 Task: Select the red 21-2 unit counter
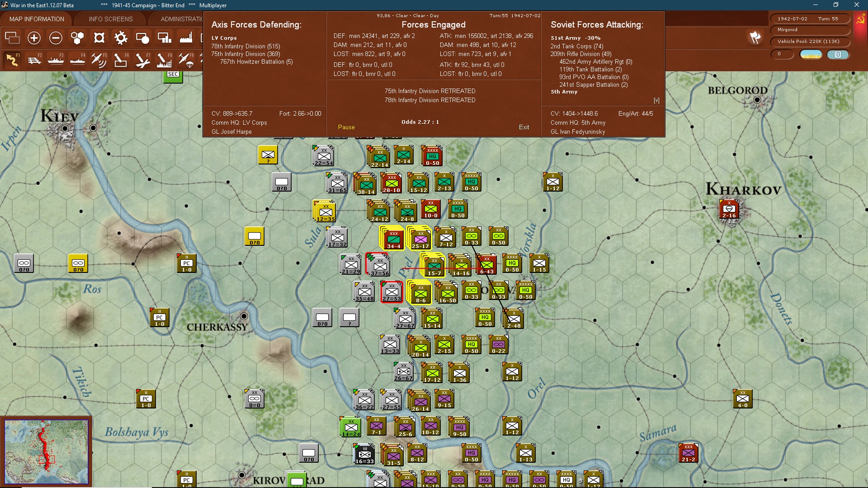tap(688, 454)
